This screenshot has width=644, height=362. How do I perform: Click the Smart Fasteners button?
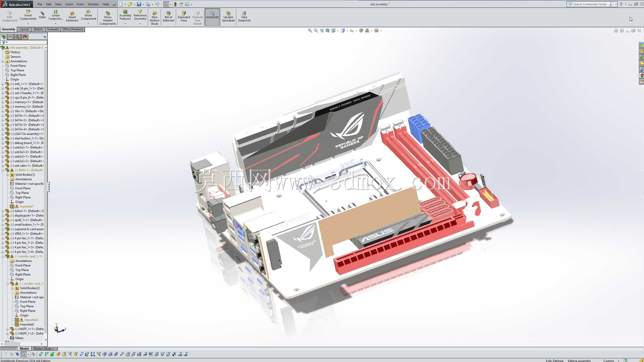click(x=72, y=17)
